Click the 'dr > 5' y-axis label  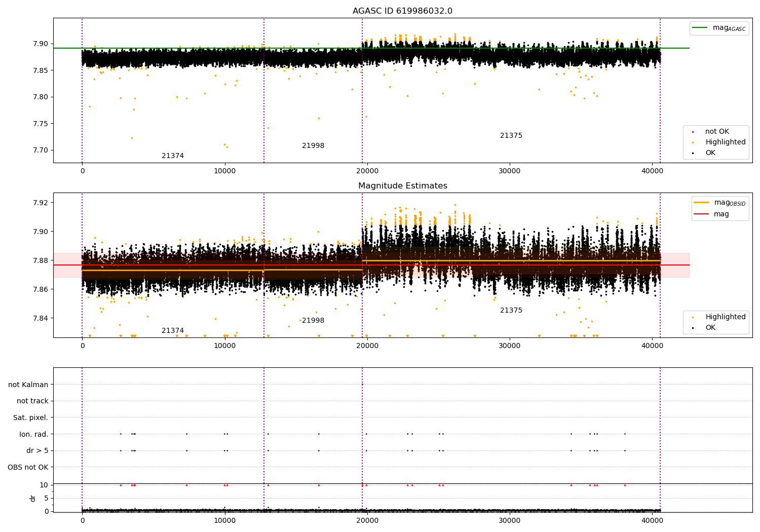(37, 451)
